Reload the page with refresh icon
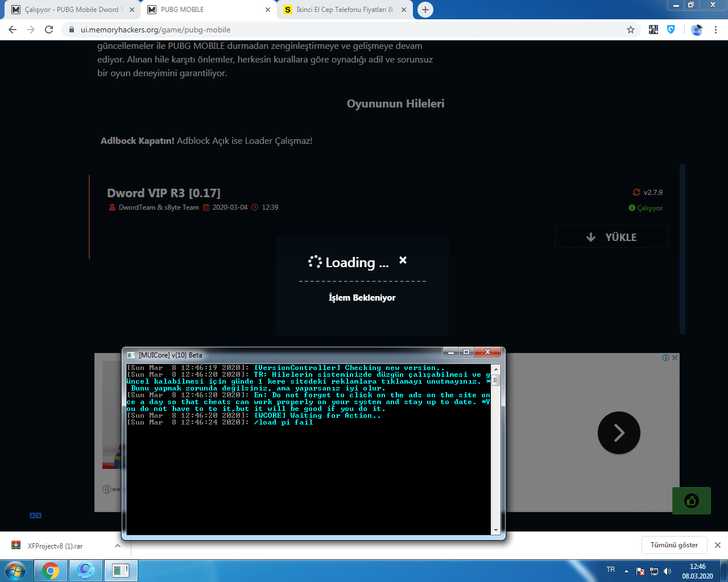The width and height of the screenshot is (728, 582). click(49, 30)
